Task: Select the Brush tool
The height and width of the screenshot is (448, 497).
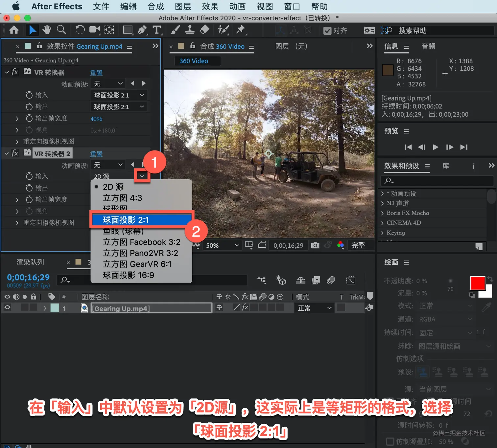Action: point(175,30)
